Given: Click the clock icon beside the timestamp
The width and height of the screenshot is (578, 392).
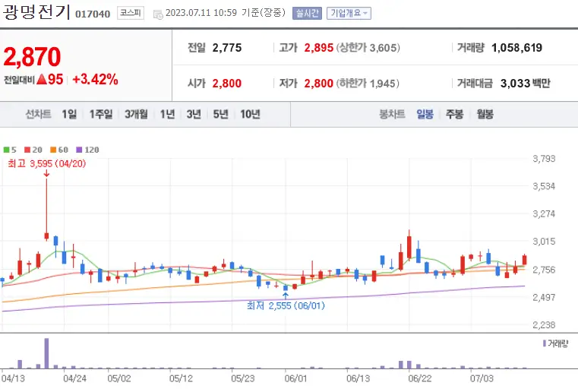Looking at the screenshot, I should tap(158, 14).
